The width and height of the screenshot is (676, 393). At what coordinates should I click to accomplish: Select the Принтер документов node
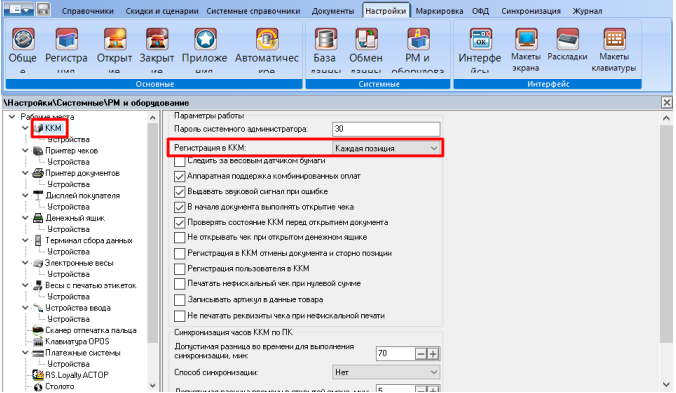coord(82,173)
